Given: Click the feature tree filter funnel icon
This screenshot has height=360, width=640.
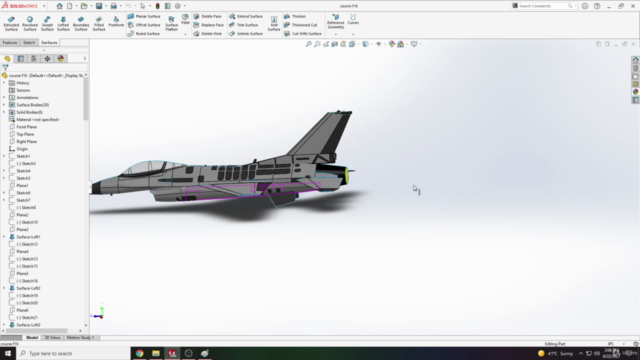Looking at the screenshot, I should [x=5, y=68].
